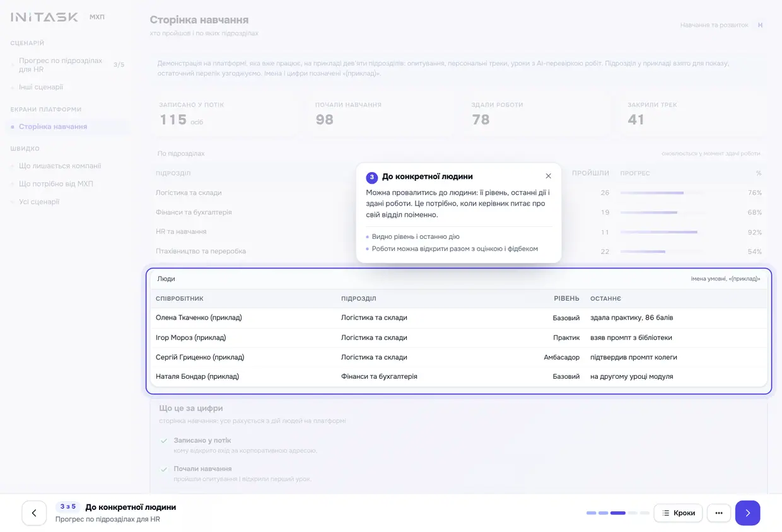Click the «Навчання та розвиток» header label
The image size is (782, 532).
714,25
